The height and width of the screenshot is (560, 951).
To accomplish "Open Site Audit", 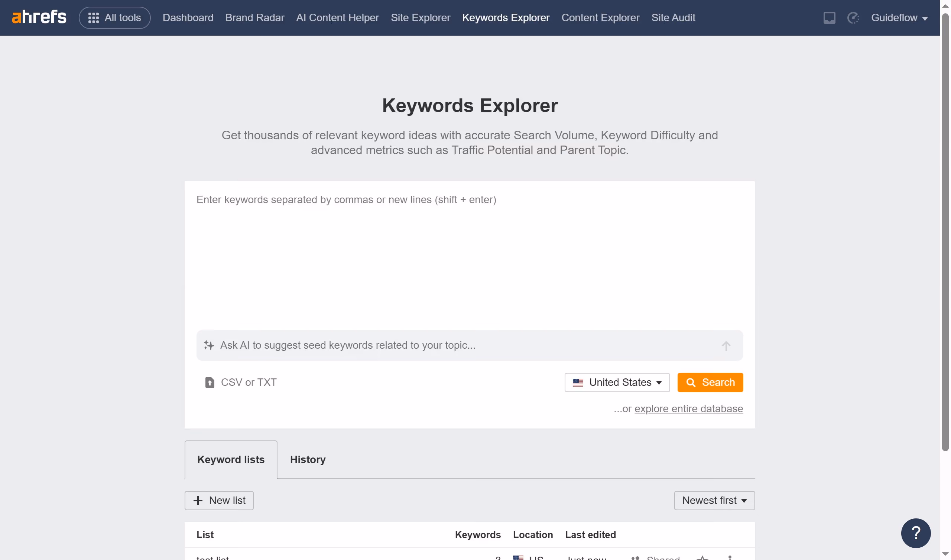I will click(x=673, y=18).
